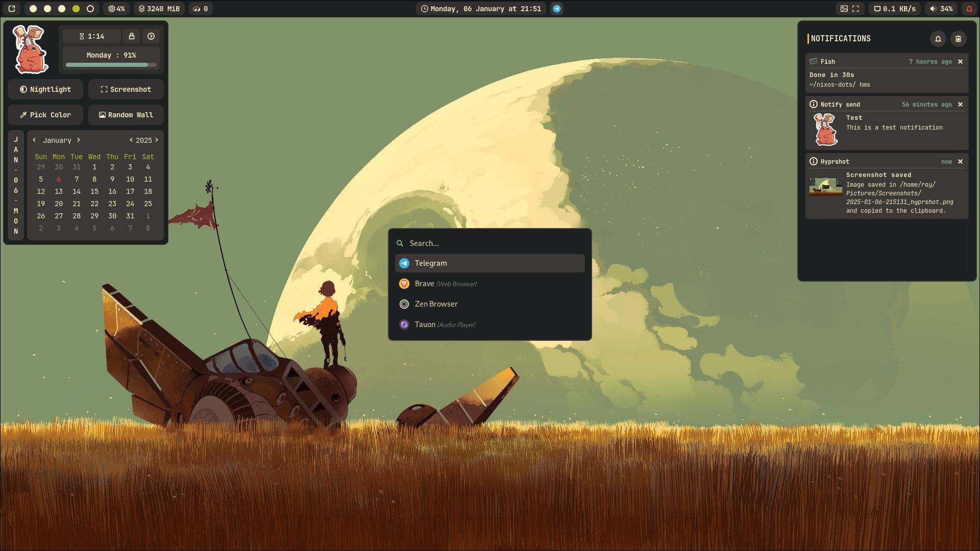Viewport: 980px width, 551px height.
Task: Toggle do-not-disturb bell in Notifications panel
Action: tap(938, 39)
